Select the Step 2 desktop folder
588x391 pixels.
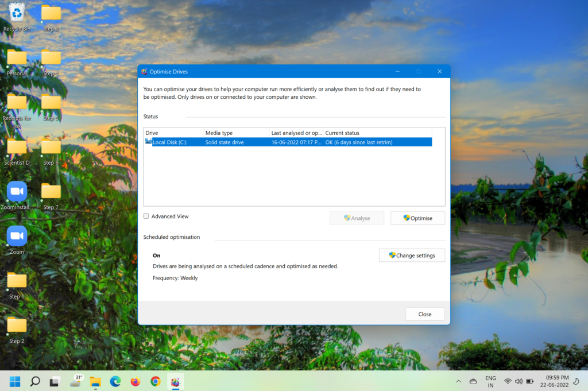coord(17,330)
